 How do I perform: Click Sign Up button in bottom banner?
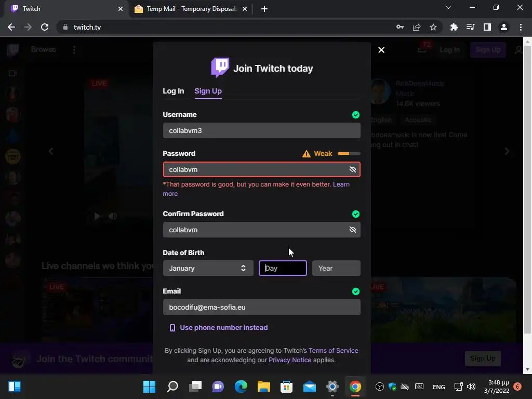[x=483, y=358]
